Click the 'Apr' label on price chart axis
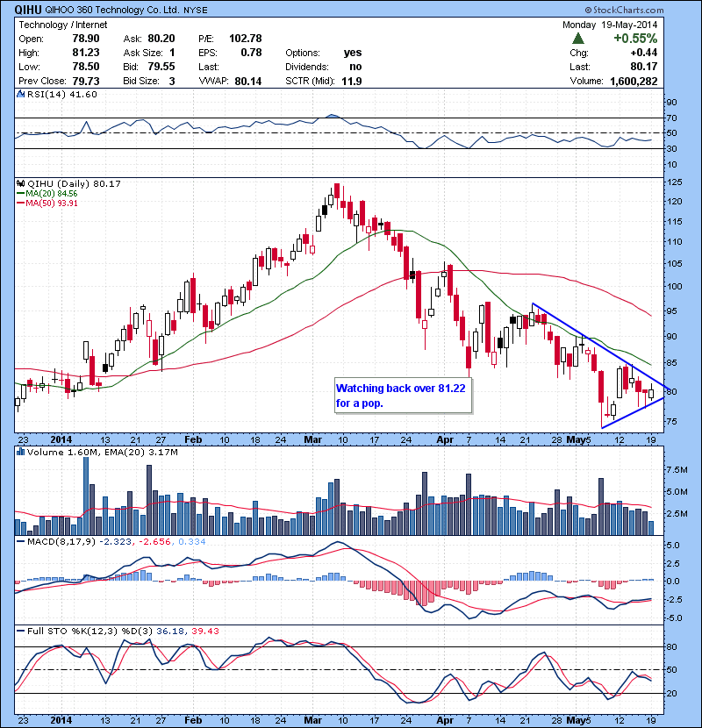Image resolution: width=702 pixels, height=728 pixels. (445, 439)
